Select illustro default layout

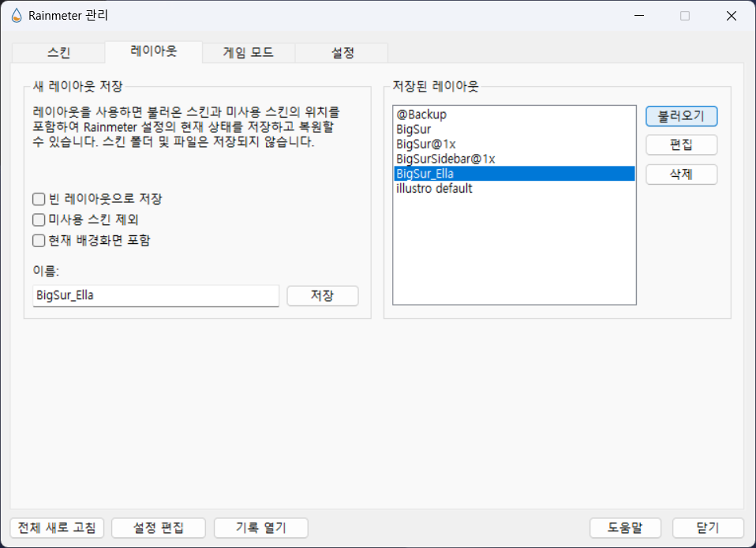coord(514,189)
